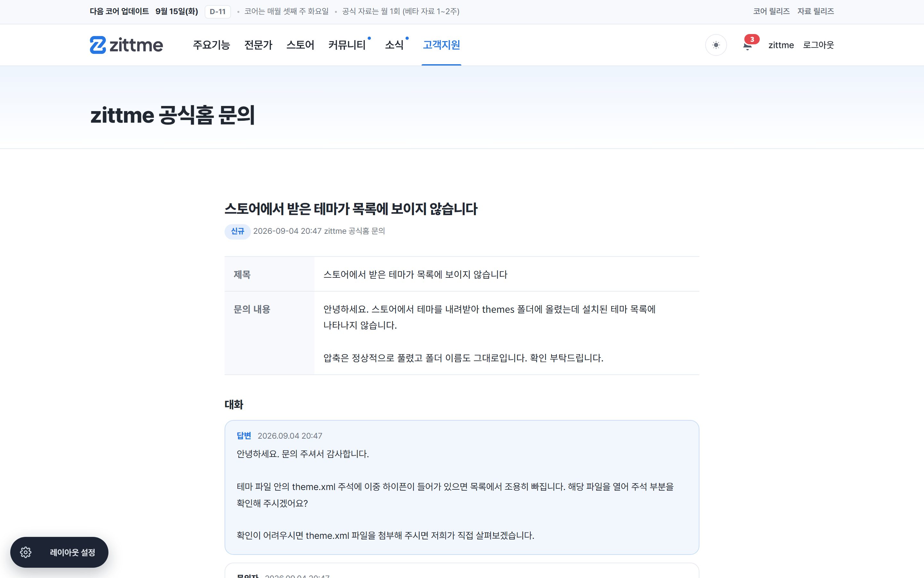Open the 전문가 menu
Viewport: 924px width, 578px height.
coord(258,45)
